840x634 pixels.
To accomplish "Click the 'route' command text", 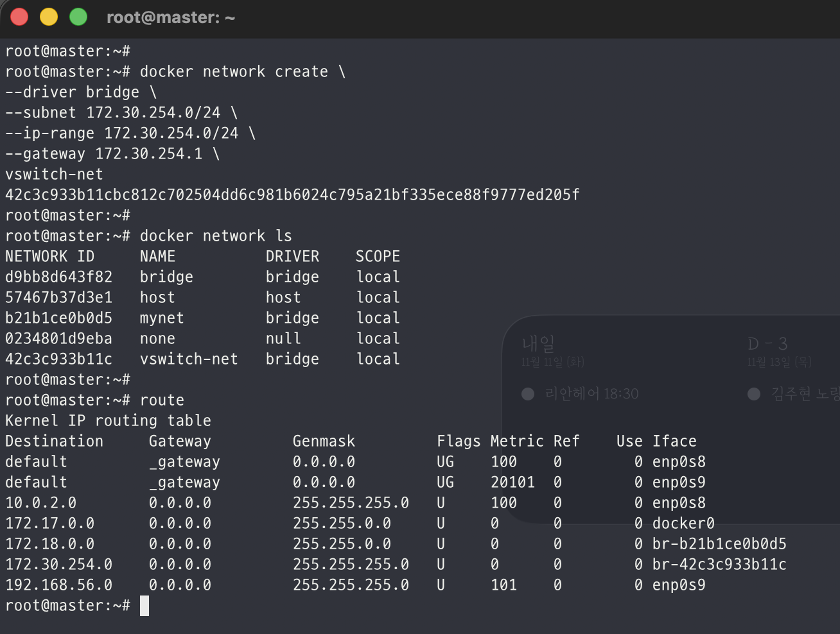I will pos(162,400).
